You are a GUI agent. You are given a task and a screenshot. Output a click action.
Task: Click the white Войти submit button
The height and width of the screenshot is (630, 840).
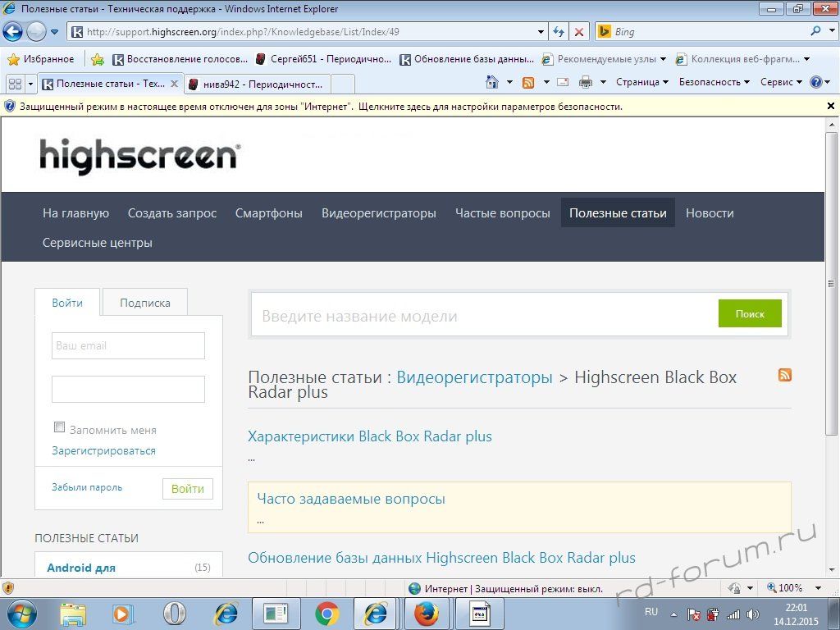pyautogui.click(x=188, y=489)
